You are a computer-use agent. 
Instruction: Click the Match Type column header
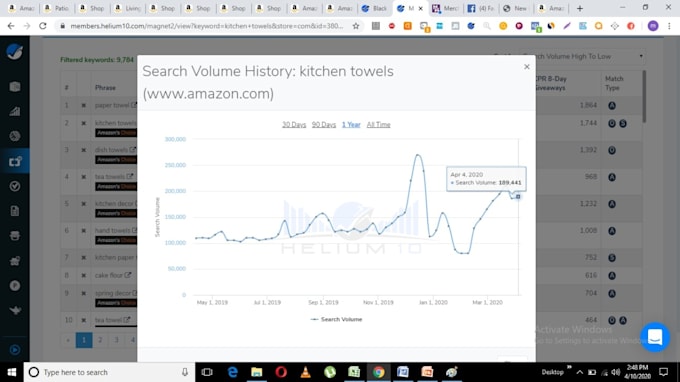point(614,83)
